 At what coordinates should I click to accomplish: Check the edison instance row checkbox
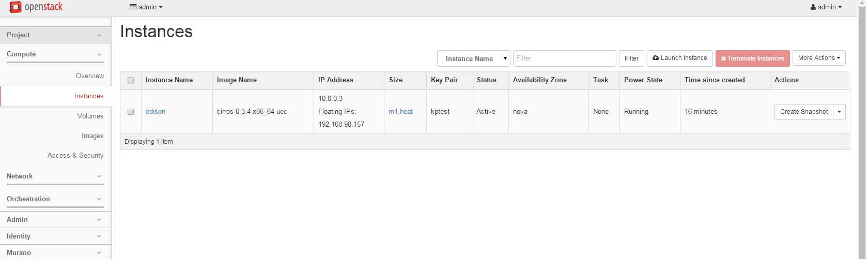point(131,112)
